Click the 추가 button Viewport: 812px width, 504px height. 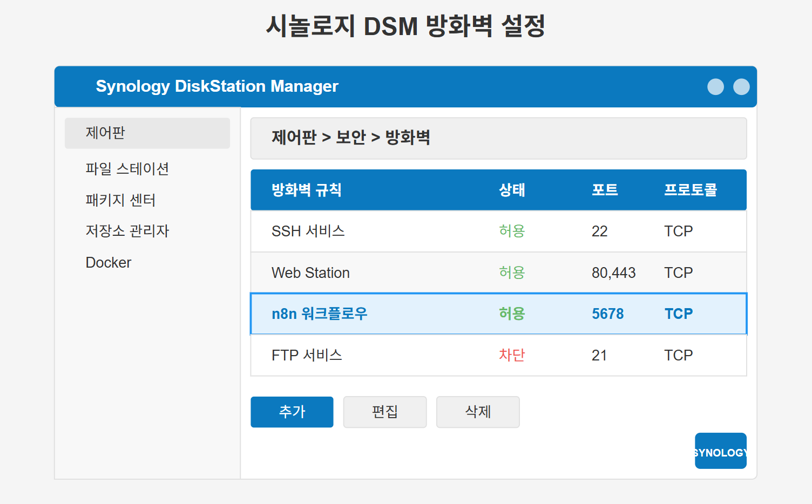pyautogui.click(x=292, y=412)
